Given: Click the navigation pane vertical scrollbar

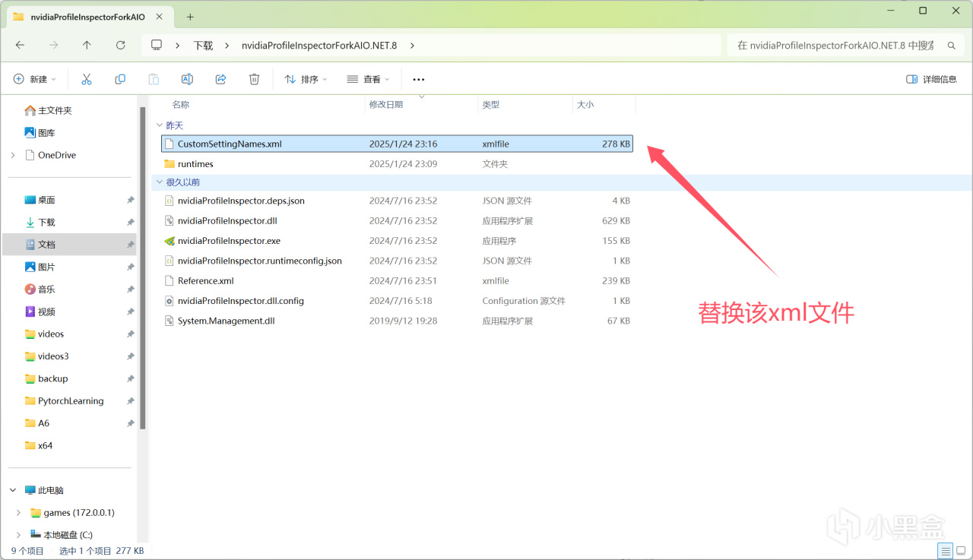Looking at the screenshot, I should [142, 267].
